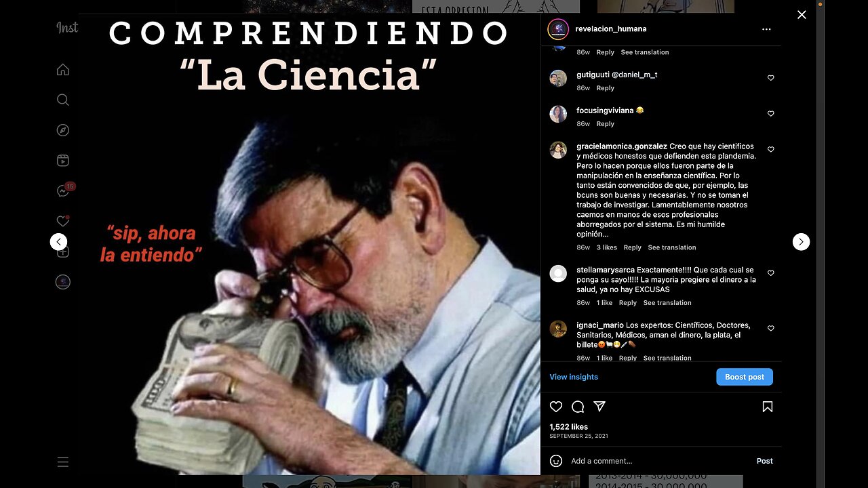The height and width of the screenshot is (488, 868).
Task: Open the View insights link
Action: tap(574, 377)
